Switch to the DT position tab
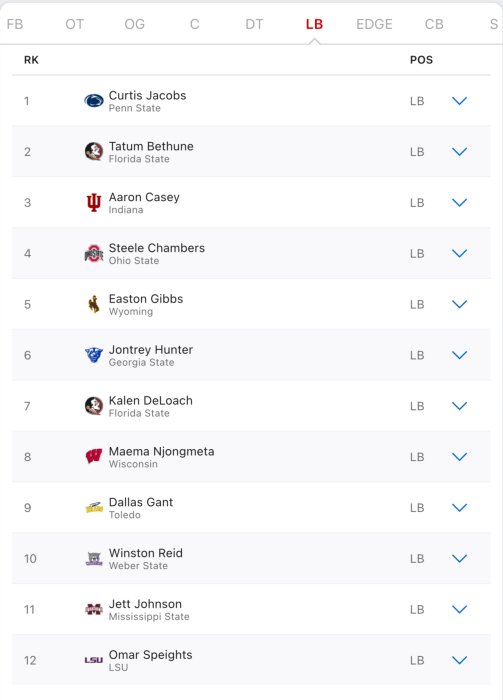 pyautogui.click(x=254, y=24)
